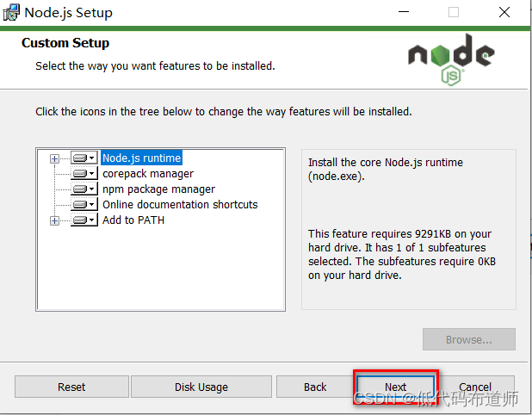The image size is (532, 415).
Task: Click the grayed Browse... button
Action: [x=469, y=339]
